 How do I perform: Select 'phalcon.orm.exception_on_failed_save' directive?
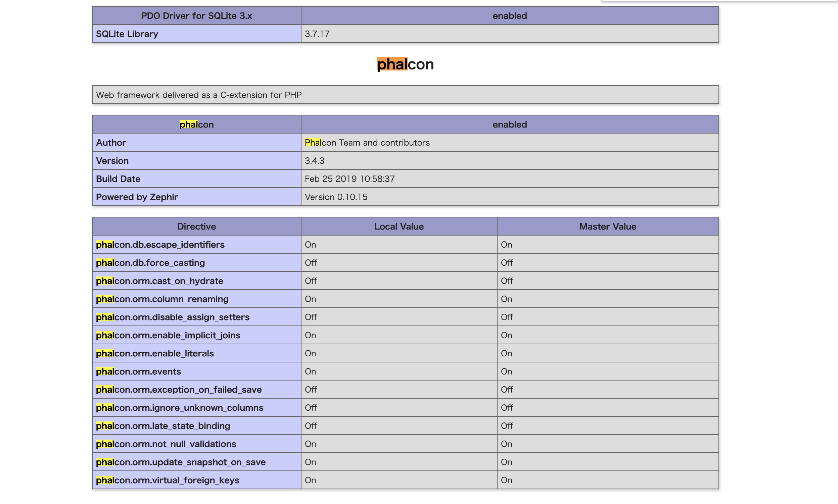point(179,389)
